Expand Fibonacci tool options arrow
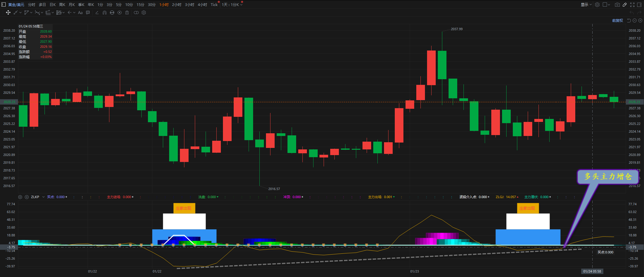Image resolution: width=644 pixels, height=277 pixels. pos(63,13)
